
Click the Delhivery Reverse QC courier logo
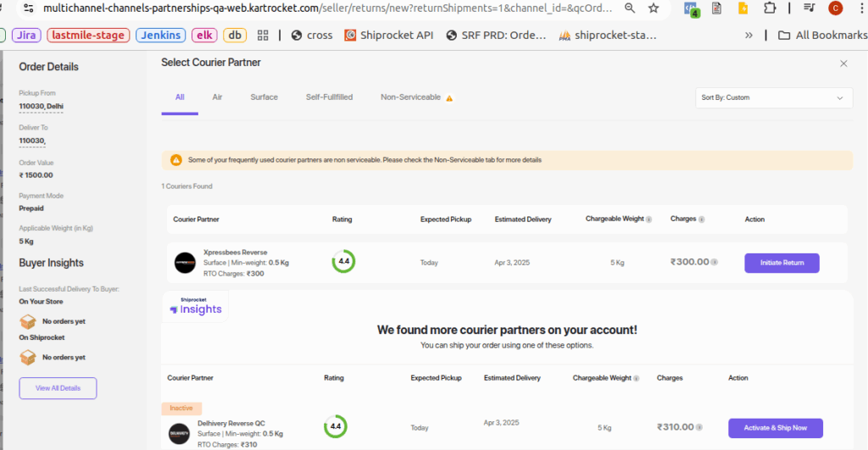click(x=179, y=434)
